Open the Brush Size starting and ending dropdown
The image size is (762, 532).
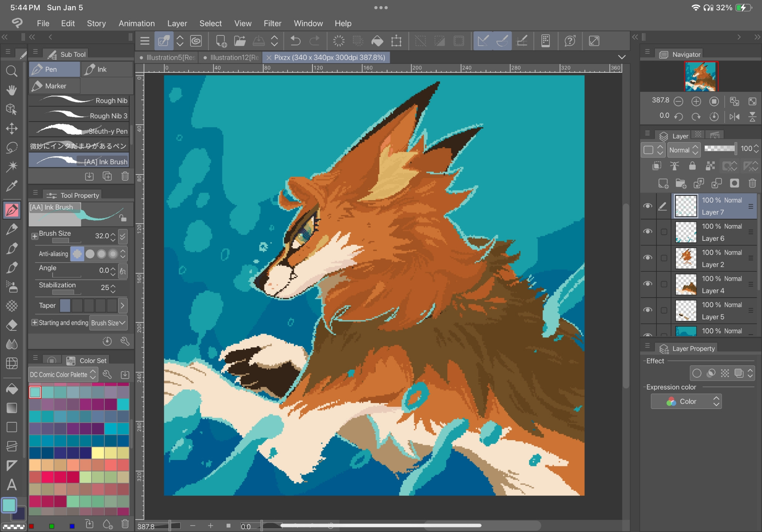point(108,323)
